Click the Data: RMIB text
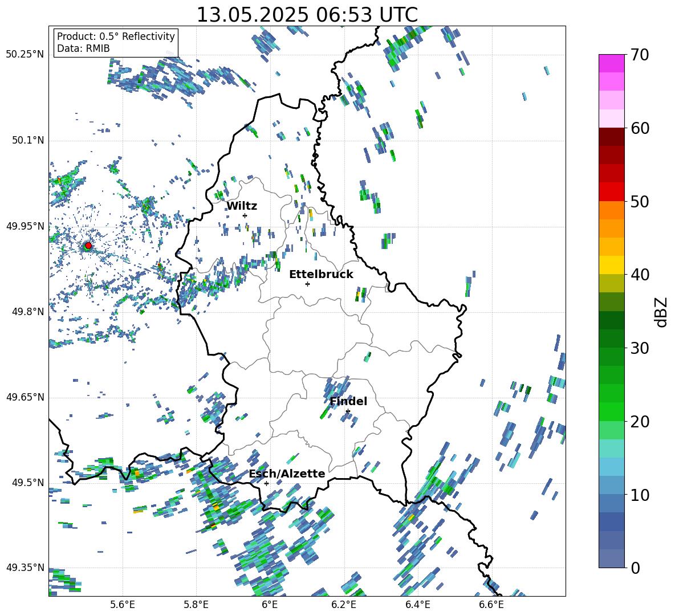Image resolution: width=675 pixels, height=616 pixels. pos(83,48)
